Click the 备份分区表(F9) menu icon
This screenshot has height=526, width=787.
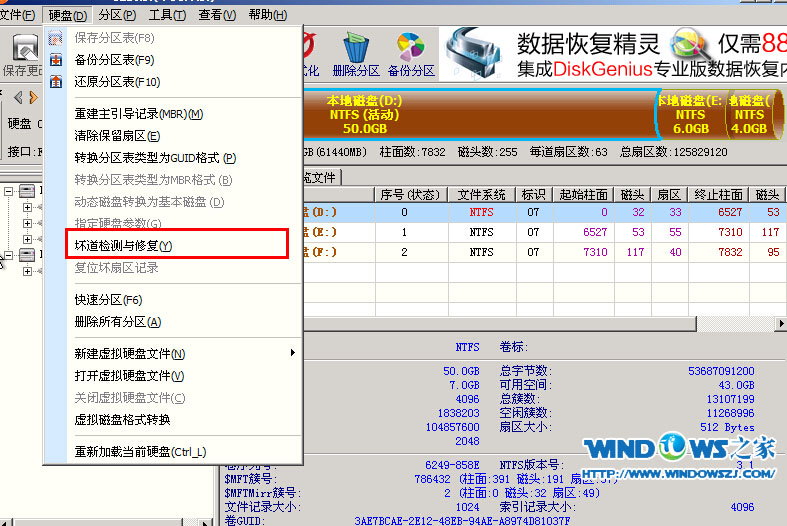pos(55,60)
